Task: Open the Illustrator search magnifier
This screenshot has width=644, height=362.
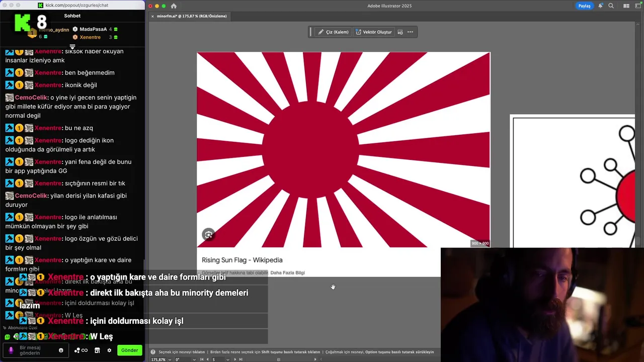Action: coord(611,6)
